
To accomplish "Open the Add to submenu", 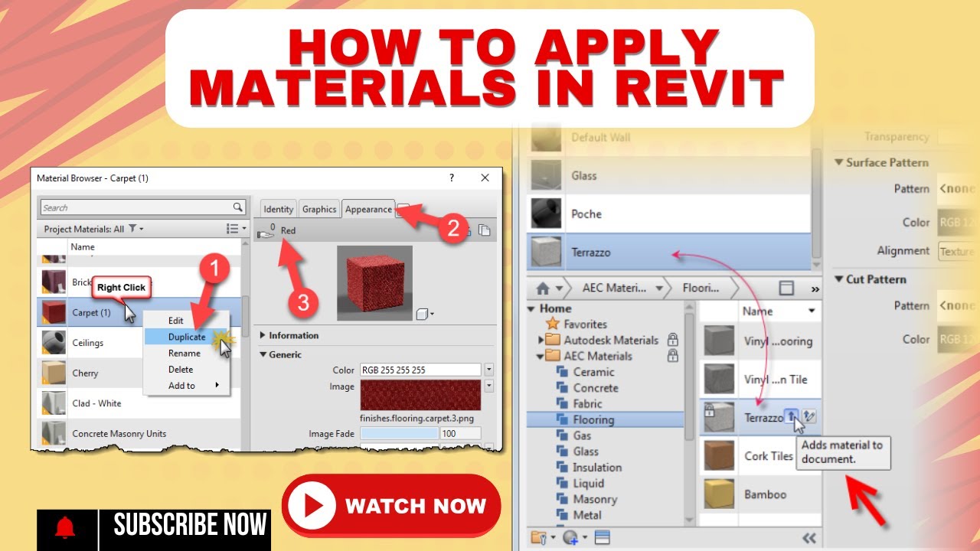I will (x=187, y=386).
